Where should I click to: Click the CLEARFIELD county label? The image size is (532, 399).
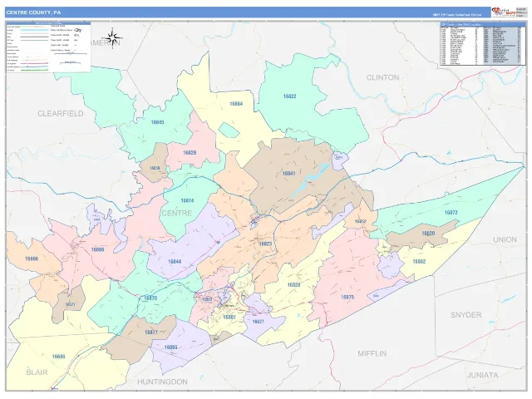point(61,114)
